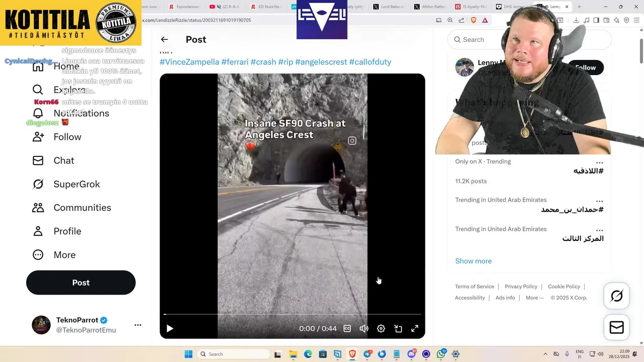This screenshot has height=362, width=644.
Task: Open Cookie Policy footer link
Action: [564, 287]
